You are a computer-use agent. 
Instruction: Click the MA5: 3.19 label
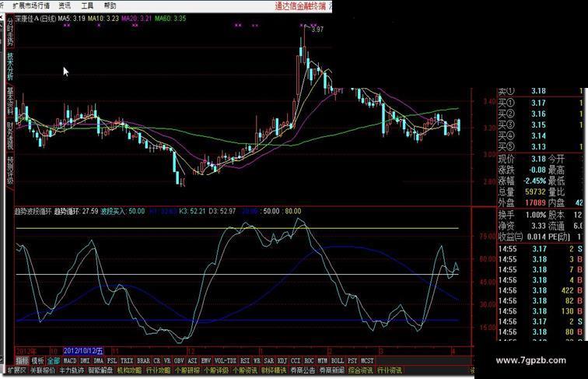[72, 19]
